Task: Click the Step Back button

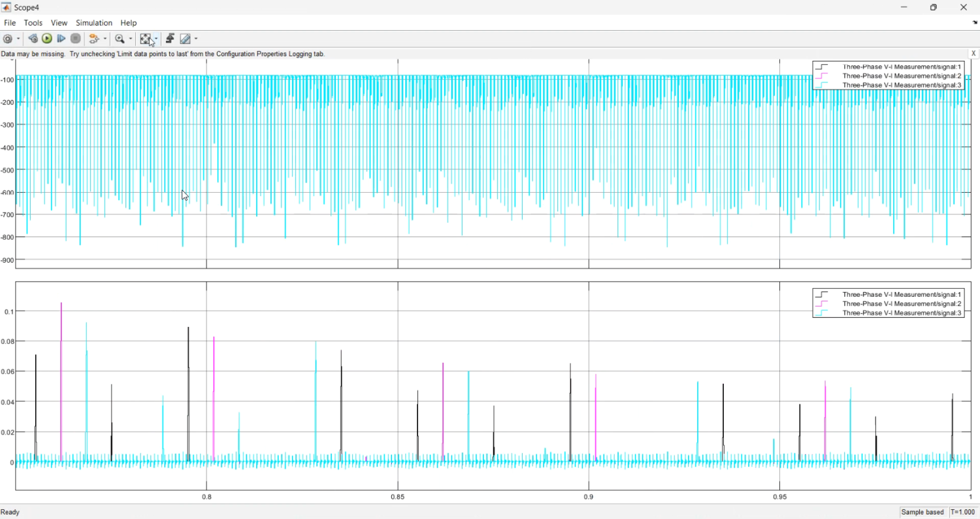Action: 33,39
